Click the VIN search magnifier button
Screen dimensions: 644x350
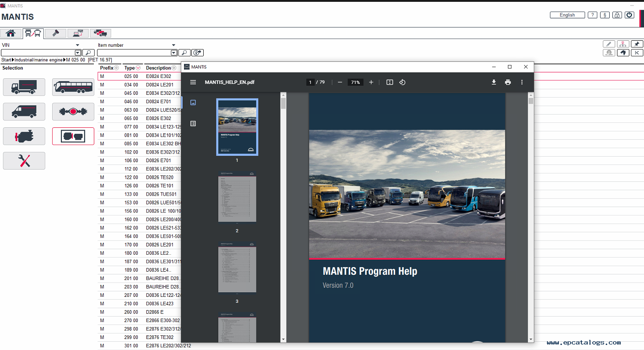pos(88,53)
